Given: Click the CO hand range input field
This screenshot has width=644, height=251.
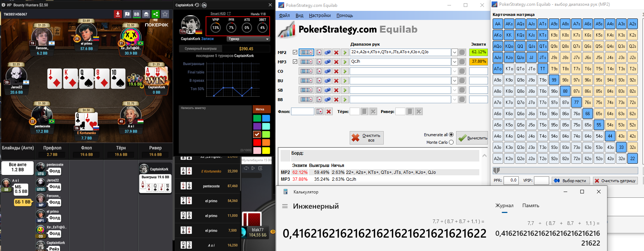Looking at the screenshot, I should 400,71.
